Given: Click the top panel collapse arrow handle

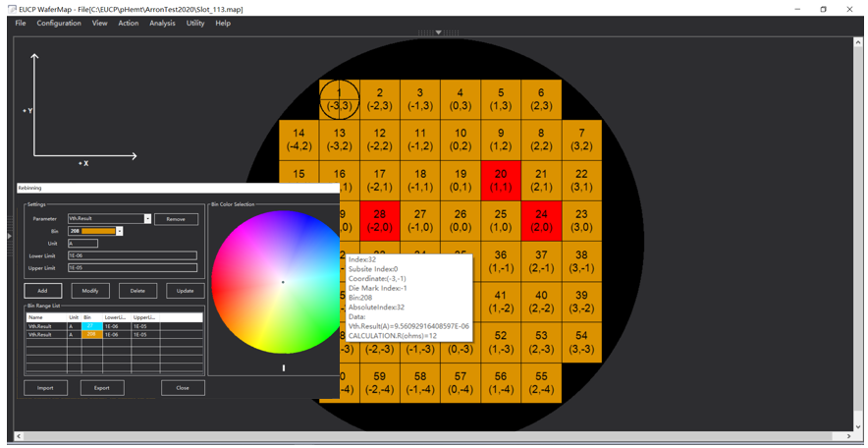Looking at the screenshot, I should [x=438, y=32].
